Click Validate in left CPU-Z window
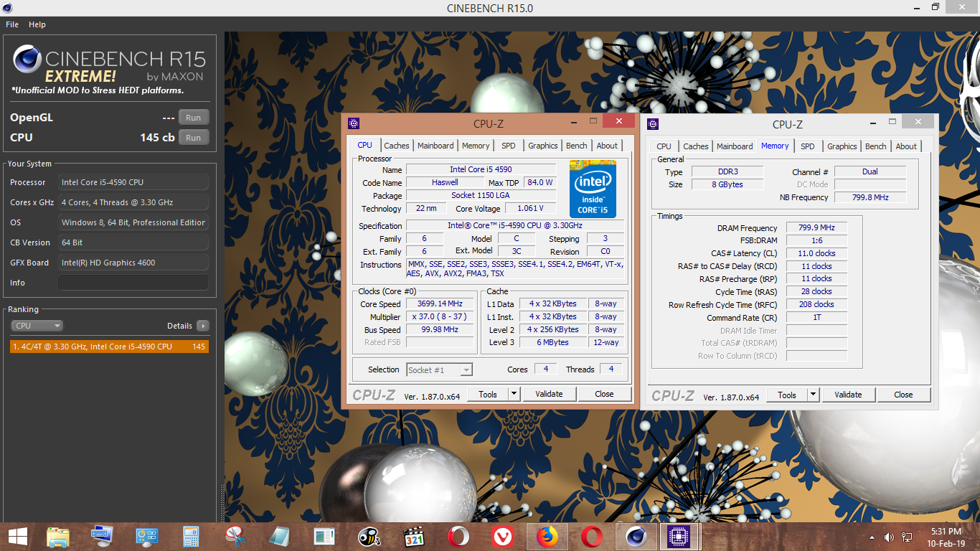This screenshot has height=551, width=980. point(549,394)
